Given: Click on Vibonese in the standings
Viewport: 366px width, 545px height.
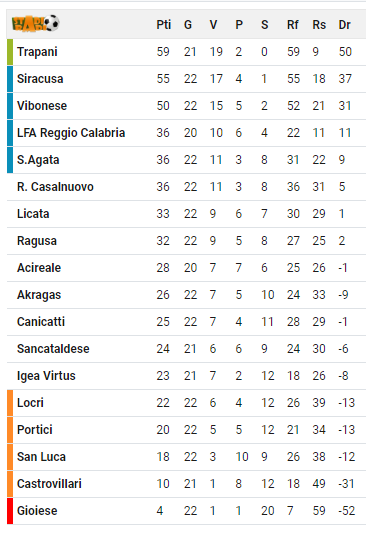Looking at the screenshot, I should pos(42,106).
